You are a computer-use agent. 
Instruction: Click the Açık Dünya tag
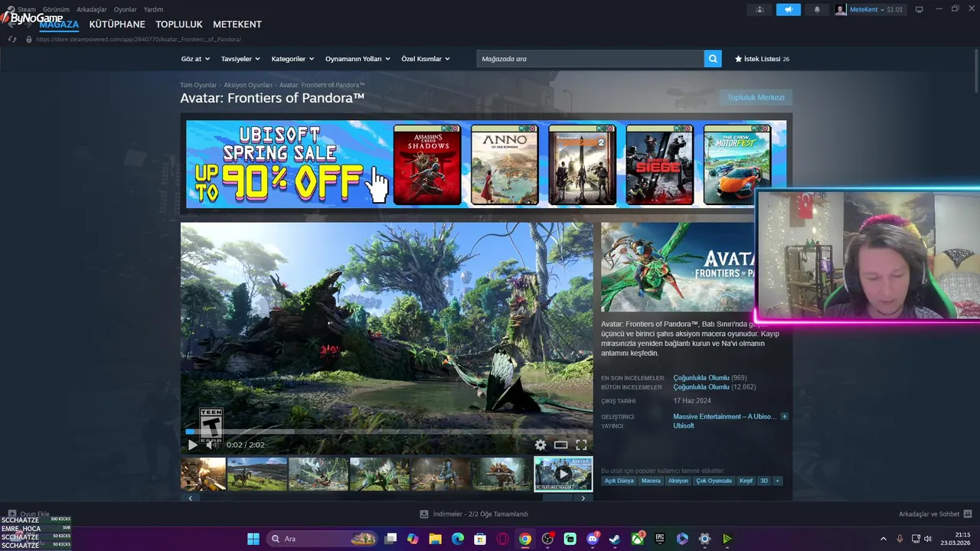(619, 481)
